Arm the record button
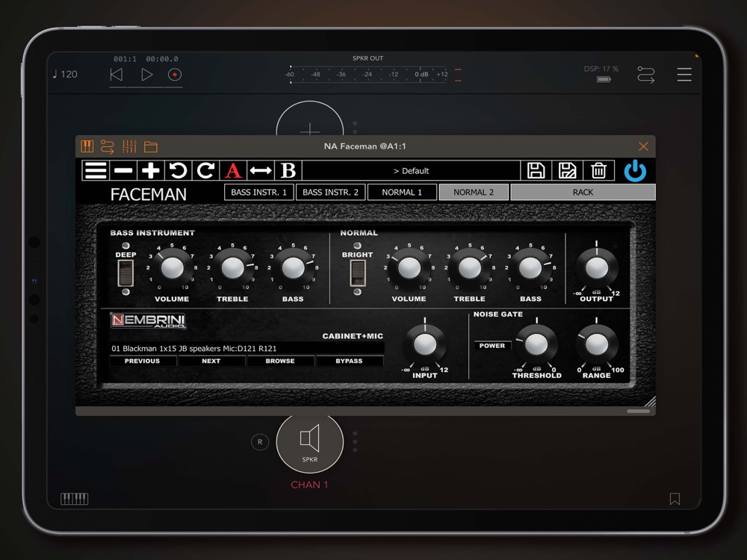 coord(175,75)
